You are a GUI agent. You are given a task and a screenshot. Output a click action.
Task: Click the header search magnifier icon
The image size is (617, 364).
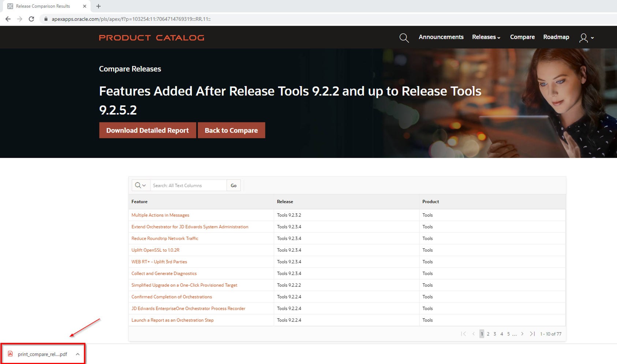[x=404, y=38]
